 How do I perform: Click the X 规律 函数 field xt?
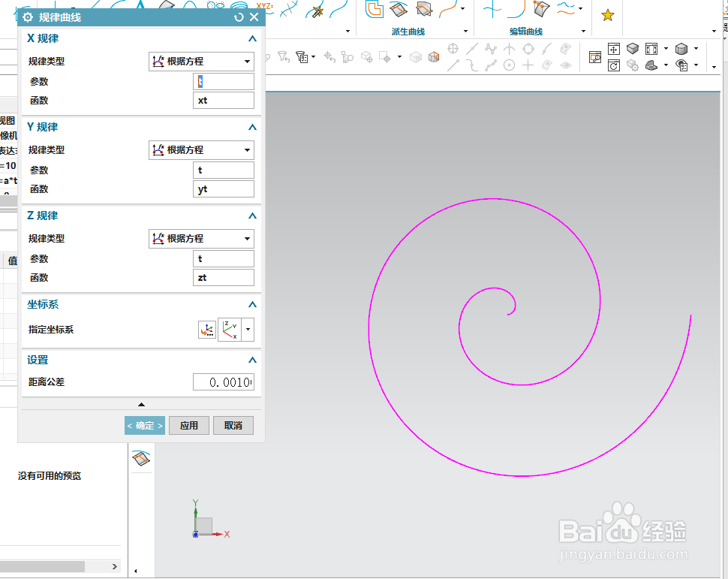point(224,101)
